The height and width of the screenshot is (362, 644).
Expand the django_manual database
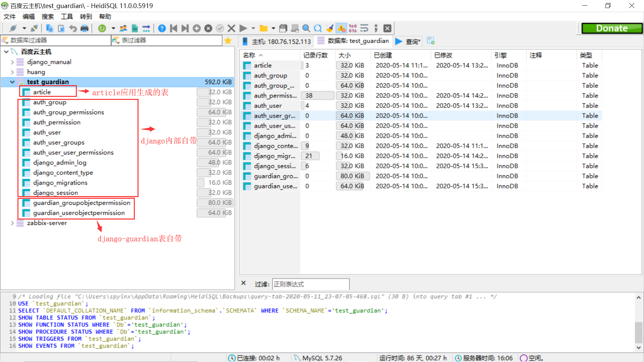12,62
